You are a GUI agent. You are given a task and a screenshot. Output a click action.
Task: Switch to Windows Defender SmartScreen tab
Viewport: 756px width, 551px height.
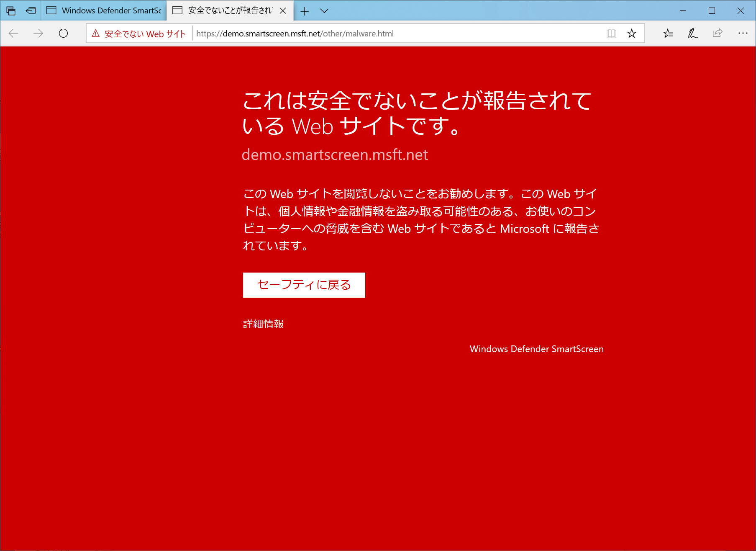click(104, 10)
